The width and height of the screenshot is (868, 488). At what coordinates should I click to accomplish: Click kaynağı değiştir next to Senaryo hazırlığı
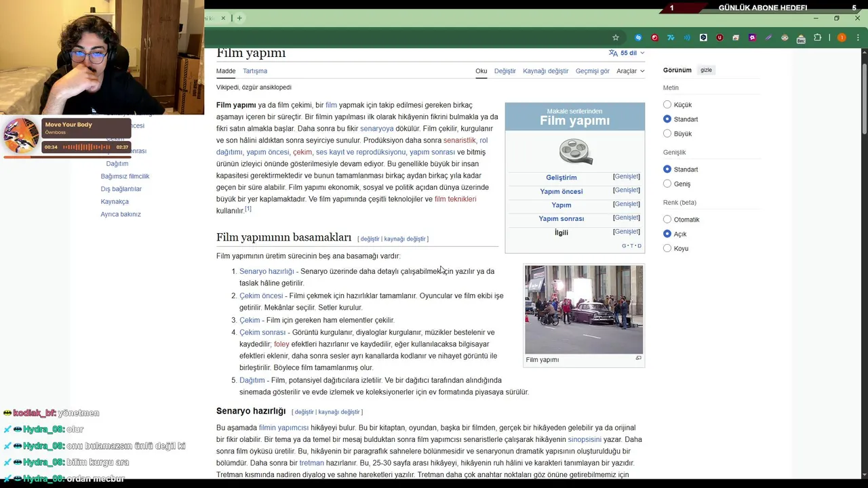click(339, 412)
